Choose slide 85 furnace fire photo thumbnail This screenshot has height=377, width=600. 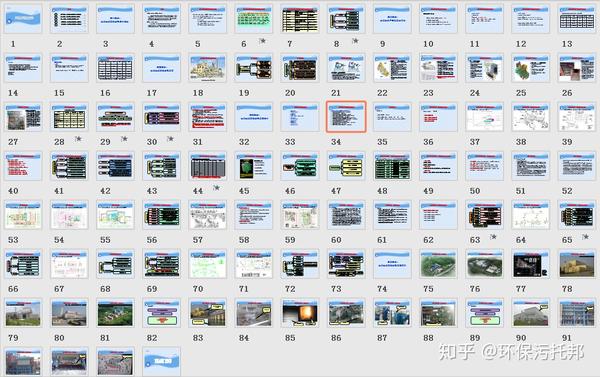(300, 313)
